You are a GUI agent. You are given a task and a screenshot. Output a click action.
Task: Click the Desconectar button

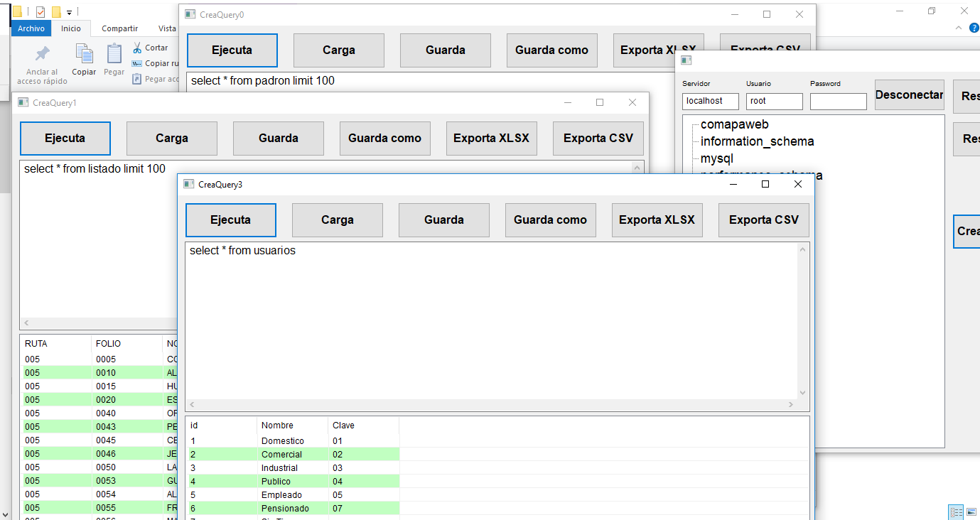click(x=909, y=95)
